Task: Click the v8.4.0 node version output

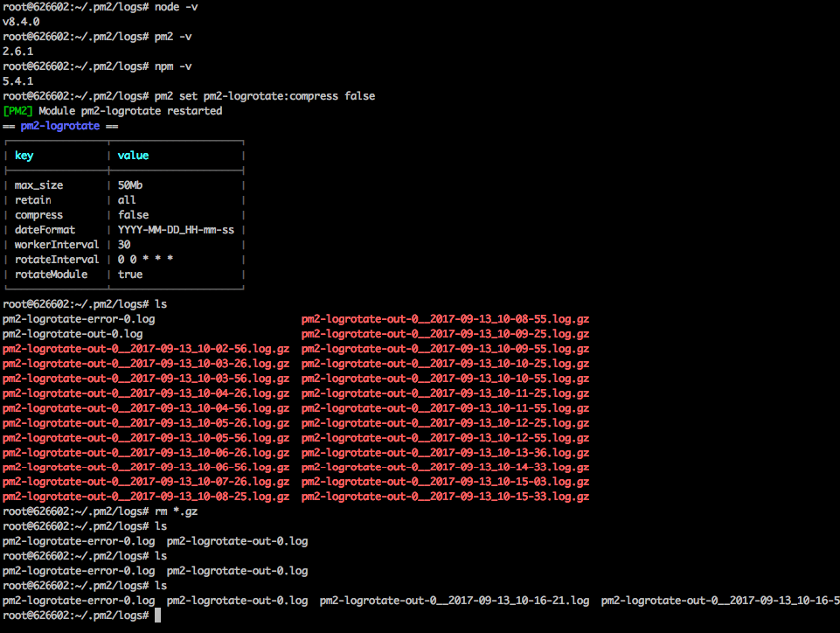Action: pyautogui.click(x=21, y=22)
